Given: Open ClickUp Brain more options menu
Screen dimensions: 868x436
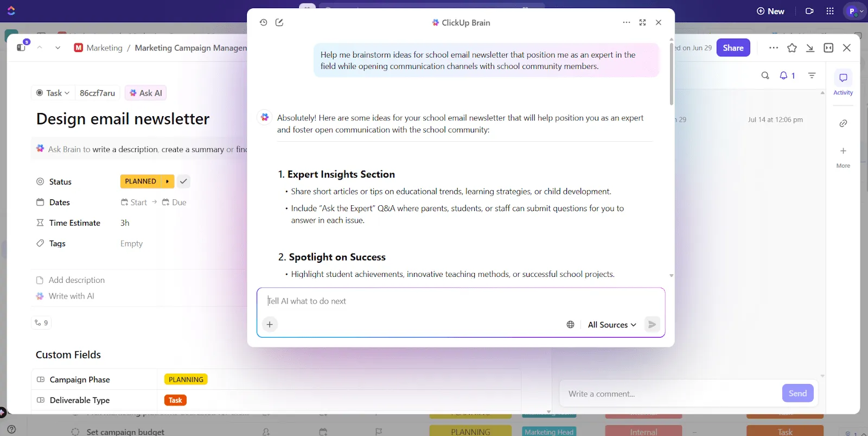Looking at the screenshot, I should [627, 22].
